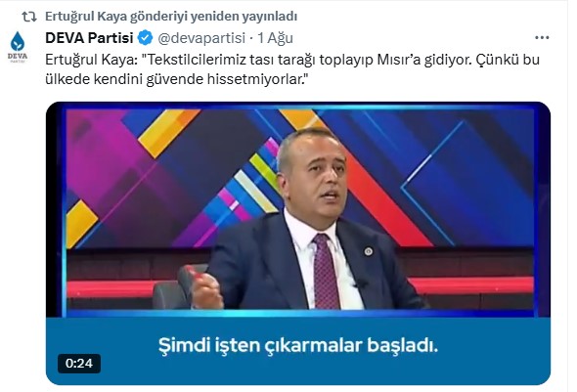Click the tweet text about Tekstilcilerimiz

[x=292, y=69]
